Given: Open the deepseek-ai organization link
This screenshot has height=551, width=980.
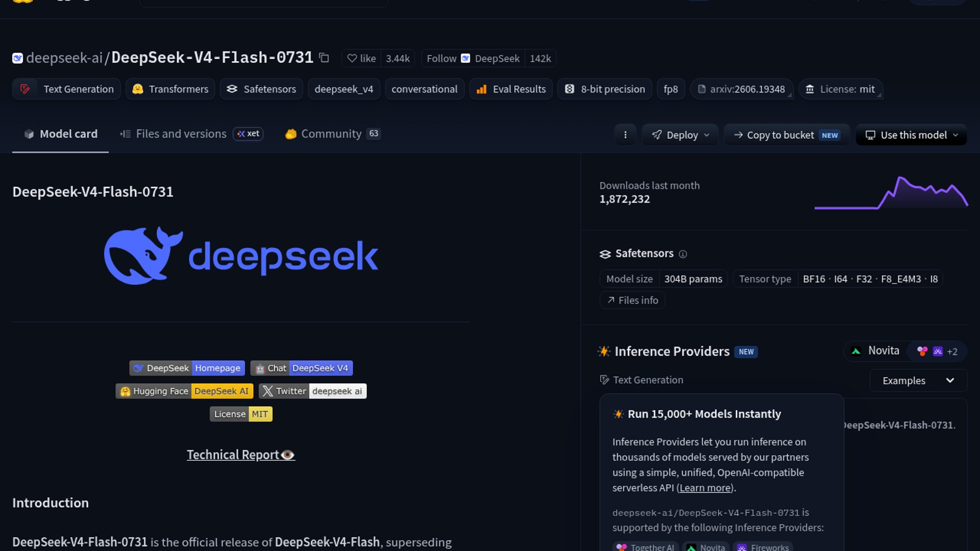Looking at the screenshot, I should [64, 58].
